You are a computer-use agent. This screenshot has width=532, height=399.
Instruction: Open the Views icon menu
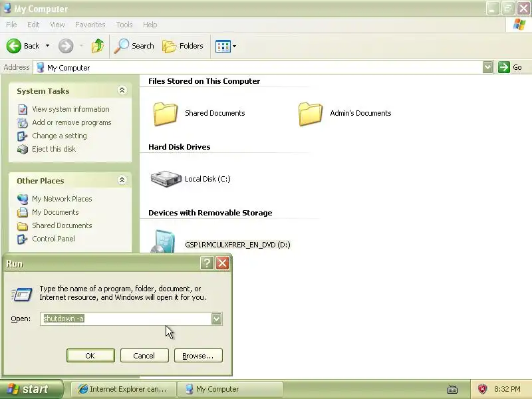pyautogui.click(x=223, y=46)
